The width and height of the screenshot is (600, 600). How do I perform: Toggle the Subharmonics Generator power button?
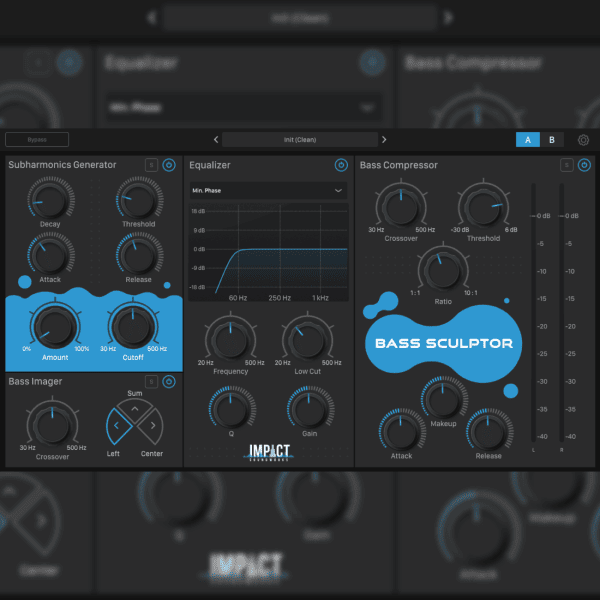[168, 165]
